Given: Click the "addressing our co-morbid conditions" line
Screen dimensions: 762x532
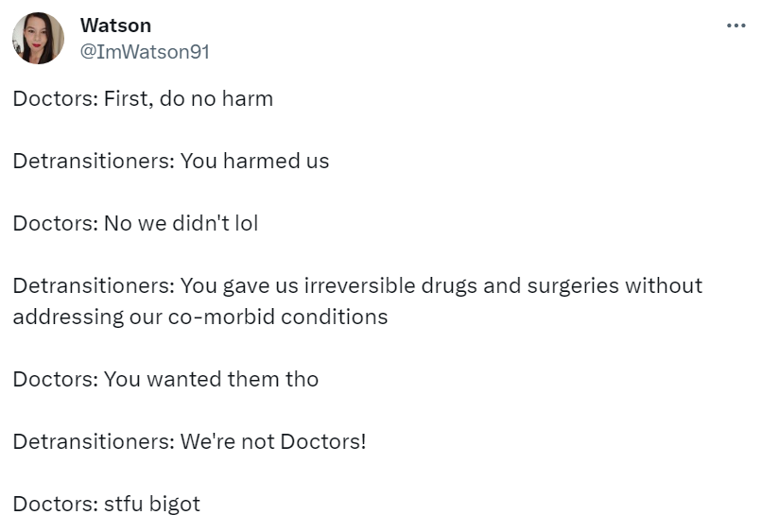Looking at the screenshot, I should pyautogui.click(x=200, y=317).
